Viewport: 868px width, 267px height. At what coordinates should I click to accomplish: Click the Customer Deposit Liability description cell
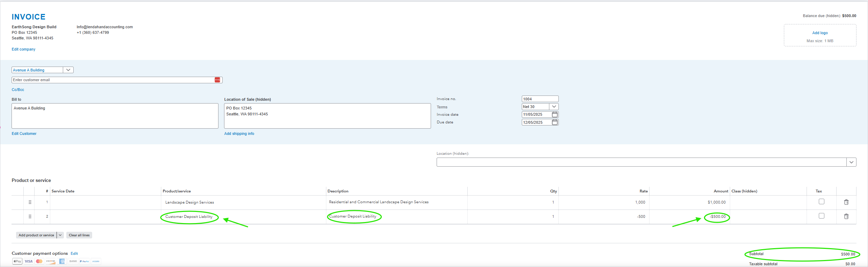[397, 216]
